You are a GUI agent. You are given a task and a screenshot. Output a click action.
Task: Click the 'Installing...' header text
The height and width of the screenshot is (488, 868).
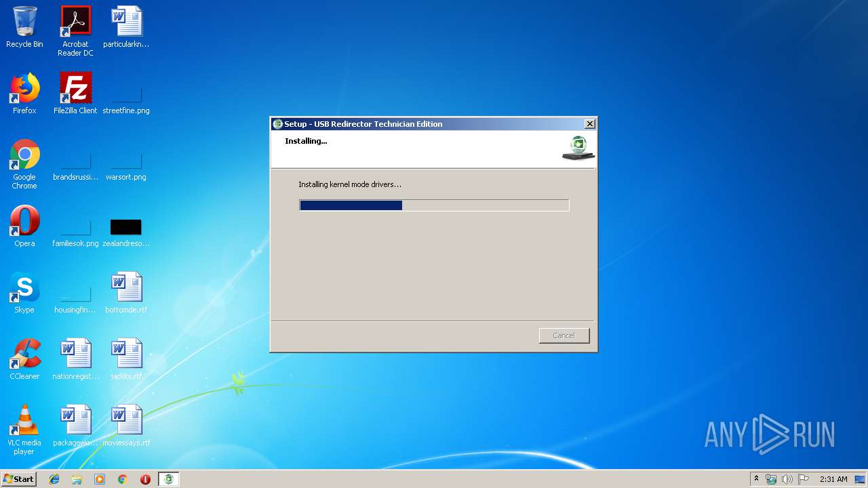tap(306, 141)
